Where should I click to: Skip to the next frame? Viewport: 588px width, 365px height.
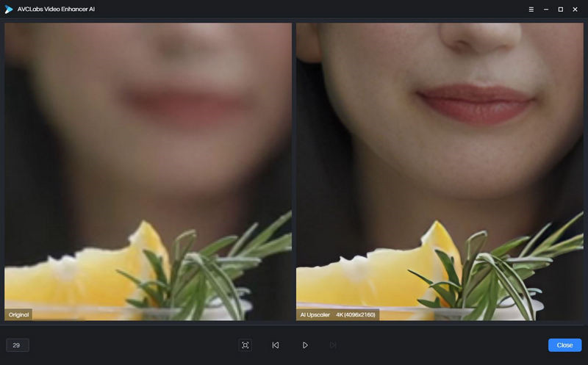coord(333,344)
